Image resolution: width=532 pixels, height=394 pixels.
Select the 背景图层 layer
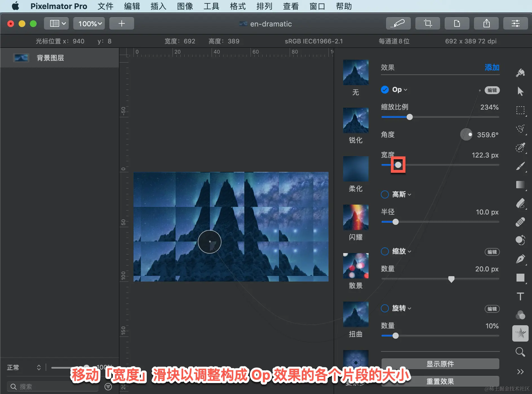pos(59,58)
